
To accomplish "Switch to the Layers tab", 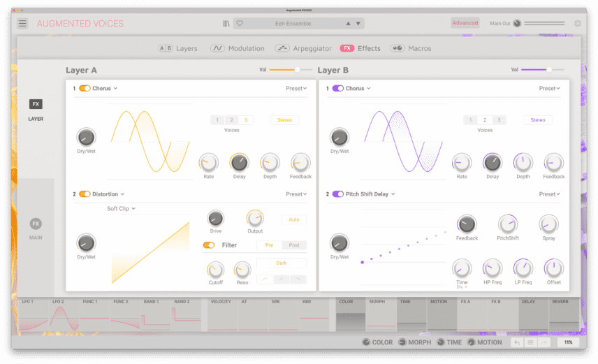I will click(177, 48).
